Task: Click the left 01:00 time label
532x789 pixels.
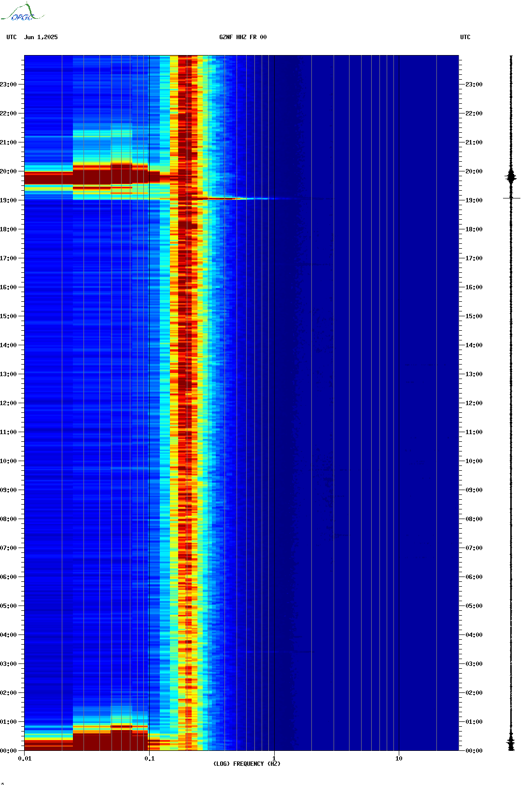Action: pyautogui.click(x=9, y=722)
